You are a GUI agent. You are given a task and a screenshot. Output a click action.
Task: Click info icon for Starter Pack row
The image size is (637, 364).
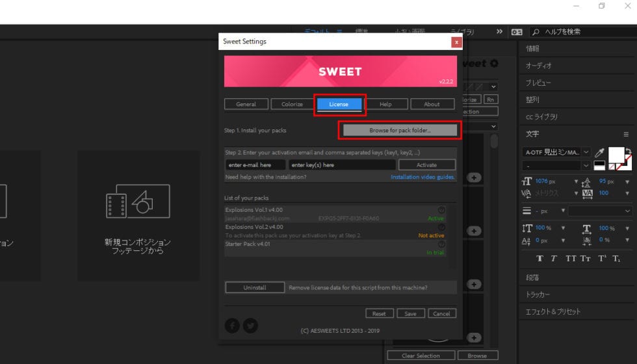[x=441, y=244]
